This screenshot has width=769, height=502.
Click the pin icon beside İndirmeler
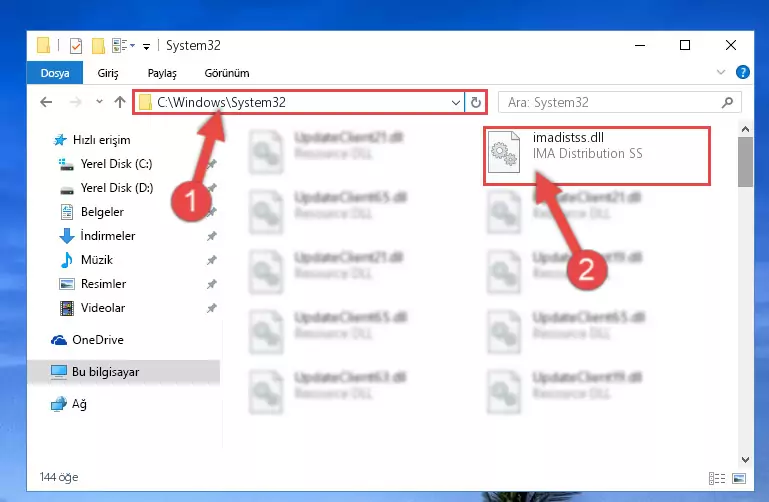[211, 236]
